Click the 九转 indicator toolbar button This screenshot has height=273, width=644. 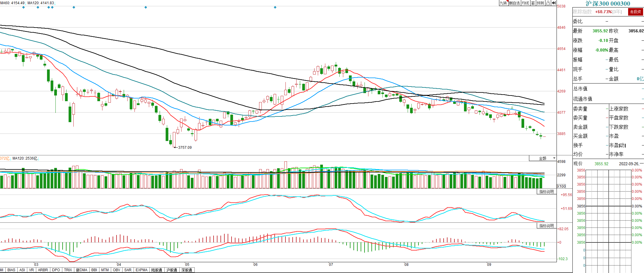coord(503,3)
